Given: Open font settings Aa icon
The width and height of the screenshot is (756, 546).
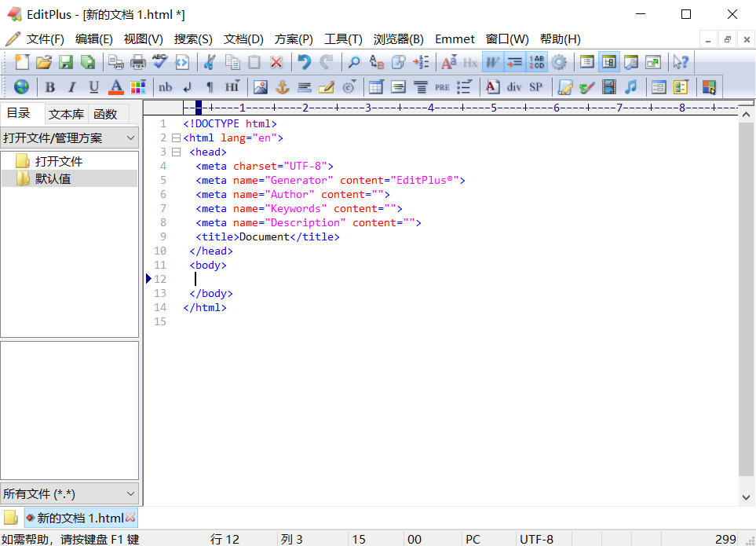Looking at the screenshot, I should tap(449, 62).
